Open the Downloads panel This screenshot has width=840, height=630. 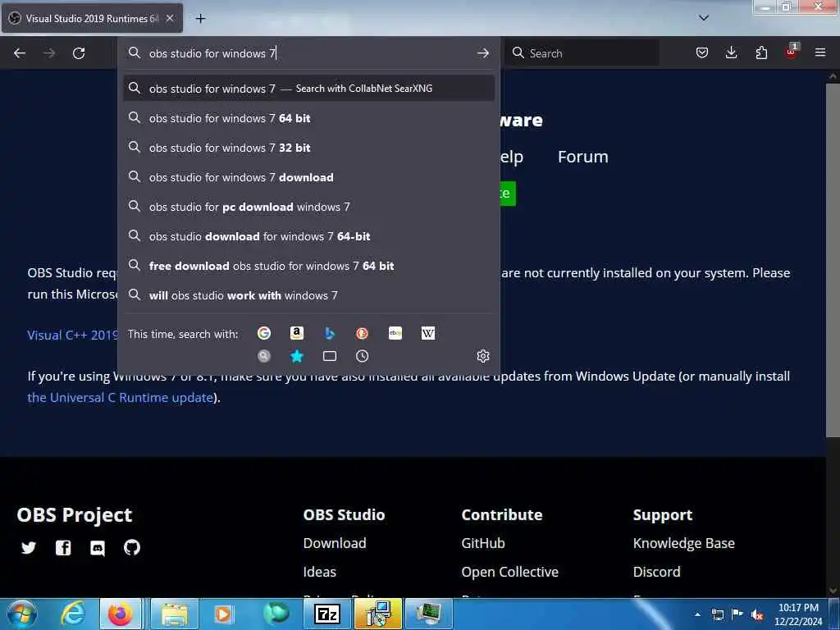click(731, 52)
